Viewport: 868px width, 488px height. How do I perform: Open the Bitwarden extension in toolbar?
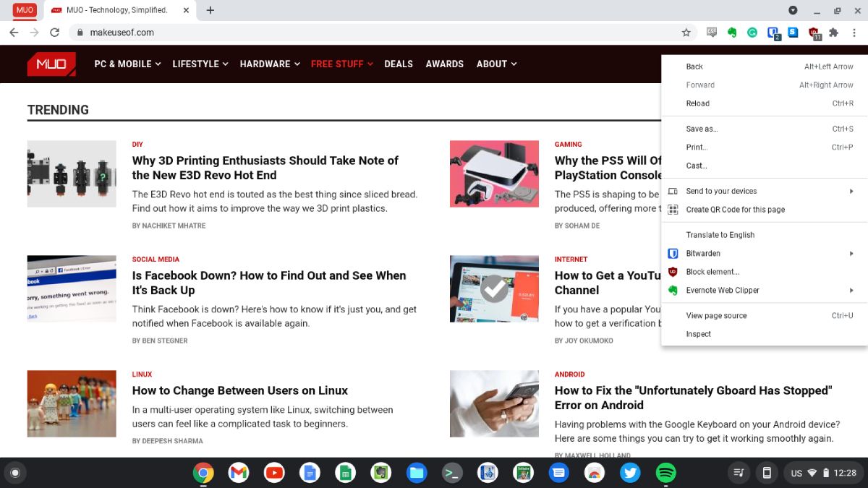point(773,33)
